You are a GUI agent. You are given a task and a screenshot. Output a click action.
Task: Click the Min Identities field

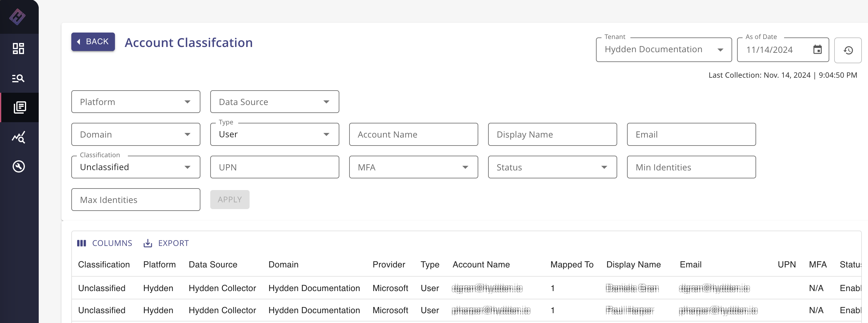(691, 167)
